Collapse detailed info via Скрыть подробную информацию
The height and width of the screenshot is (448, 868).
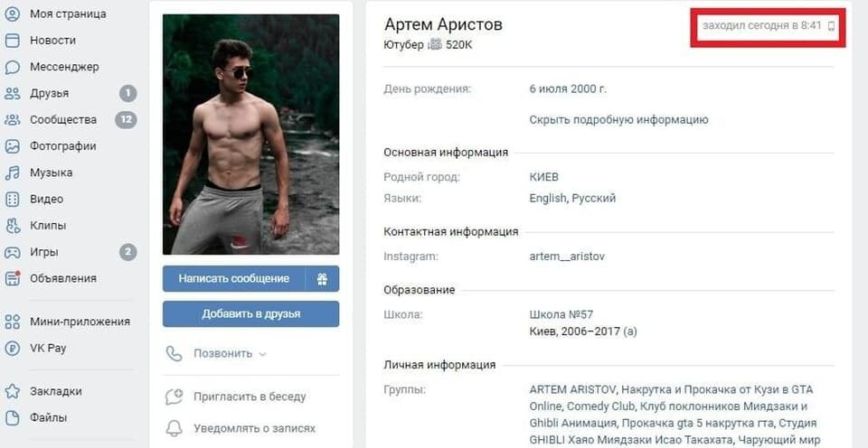pos(618,119)
